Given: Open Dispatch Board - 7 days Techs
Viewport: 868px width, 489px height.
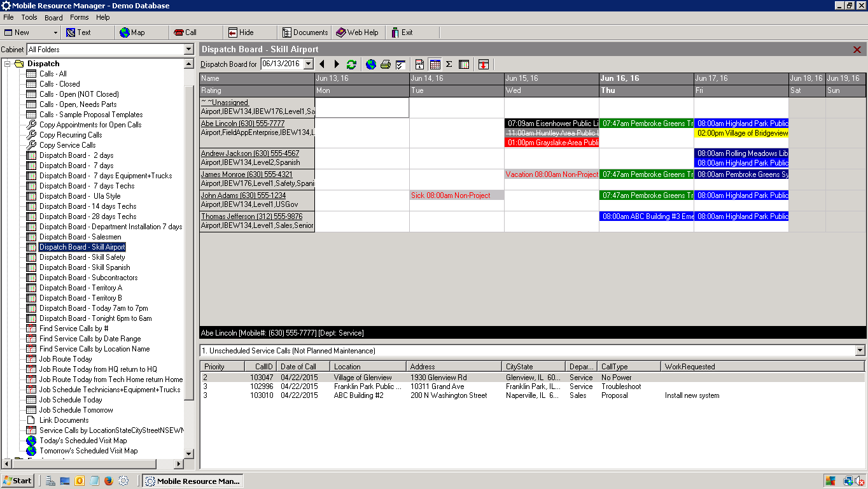Looking at the screenshot, I should tap(87, 186).
